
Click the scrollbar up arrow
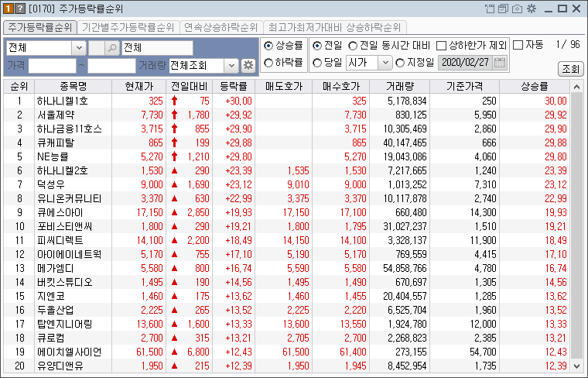pos(576,87)
